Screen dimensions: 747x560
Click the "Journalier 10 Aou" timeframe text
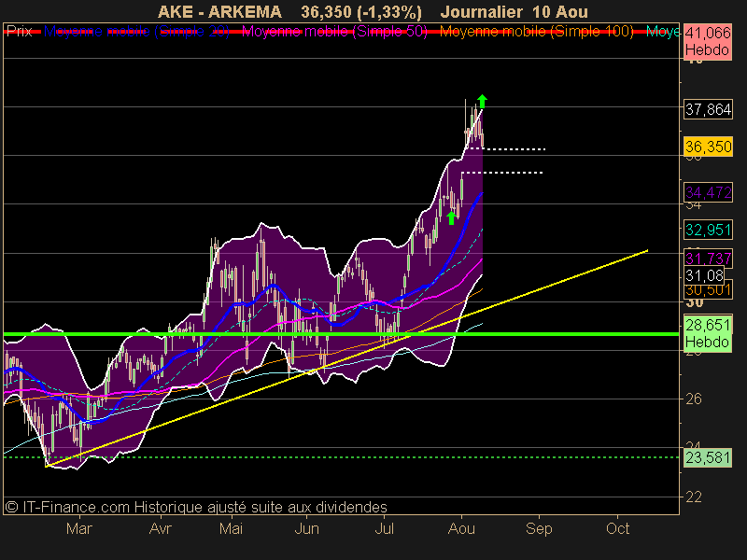(x=514, y=11)
